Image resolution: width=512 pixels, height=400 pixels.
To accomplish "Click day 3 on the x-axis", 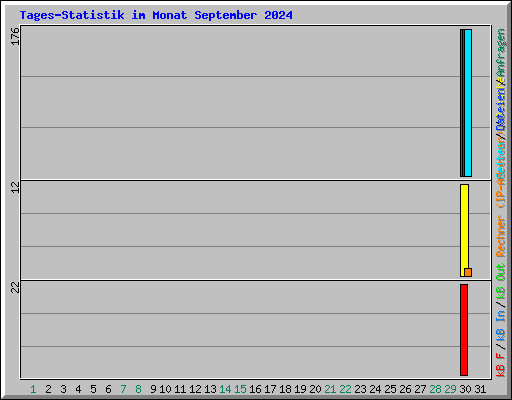I will pyautogui.click(x=63, y=389).
